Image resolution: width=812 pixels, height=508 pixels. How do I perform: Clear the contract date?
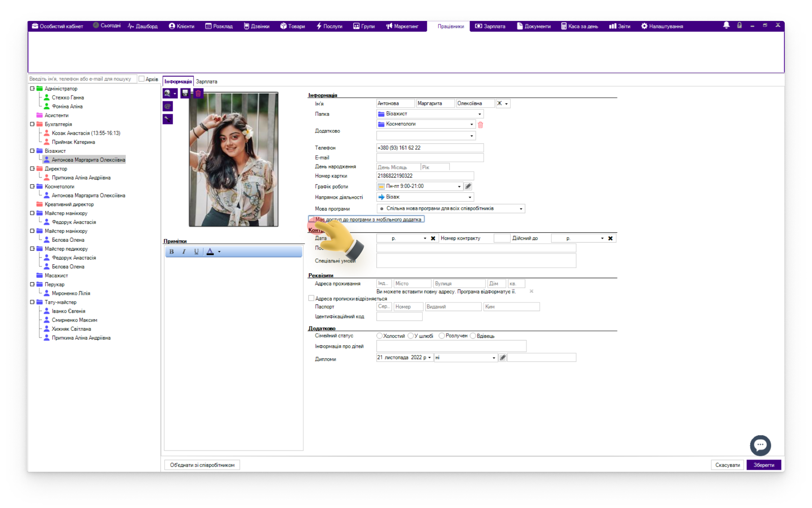click(x=433, y=238)
